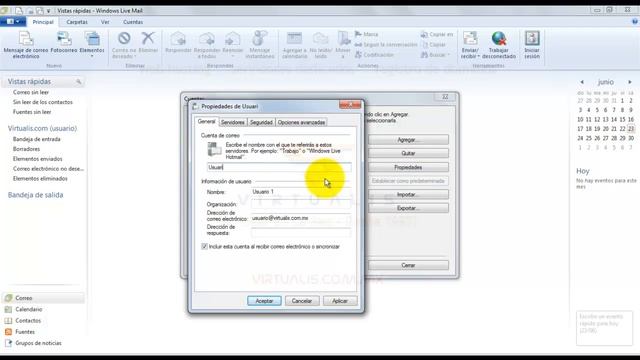Image resolution: width=640 pixels, height=360 pixels.
Task: Open Fuentes sin leer view
Action: click(32, 112)
